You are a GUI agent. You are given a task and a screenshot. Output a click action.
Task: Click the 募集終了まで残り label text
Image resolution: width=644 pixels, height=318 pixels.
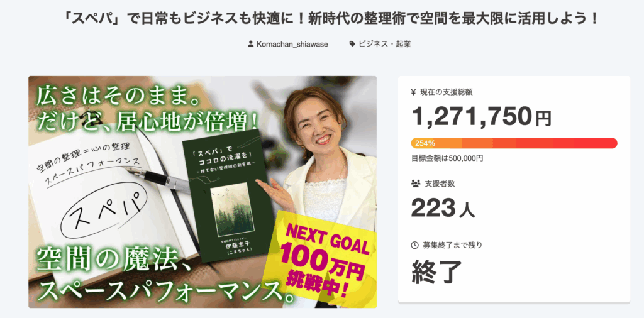[x=452, y=245]
